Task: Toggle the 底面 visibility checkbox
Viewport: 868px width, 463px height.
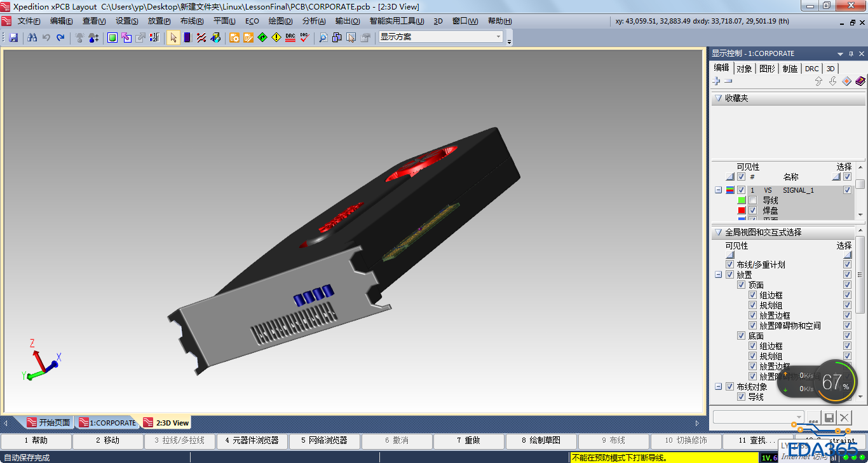Action: click(742, 336)
